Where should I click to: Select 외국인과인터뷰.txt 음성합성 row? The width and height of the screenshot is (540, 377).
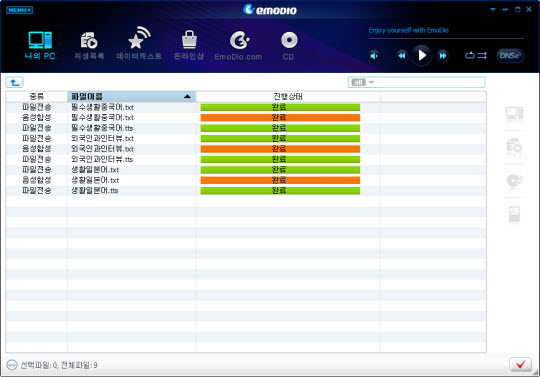246,149
